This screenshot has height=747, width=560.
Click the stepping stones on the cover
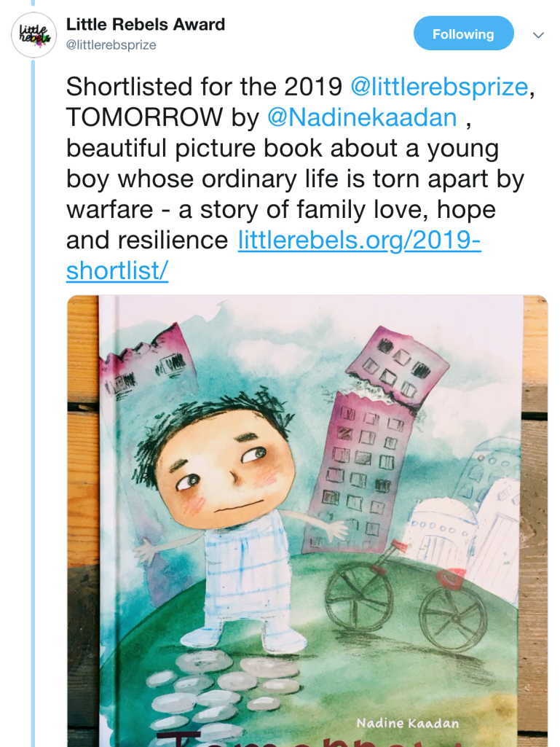click(211, 685)
